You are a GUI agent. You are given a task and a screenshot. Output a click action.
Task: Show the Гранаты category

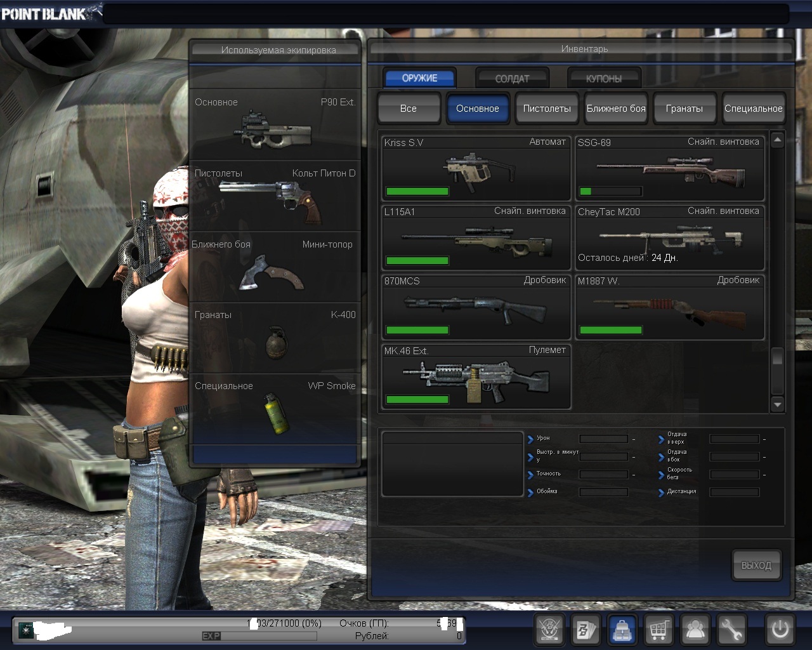point(684,109)
